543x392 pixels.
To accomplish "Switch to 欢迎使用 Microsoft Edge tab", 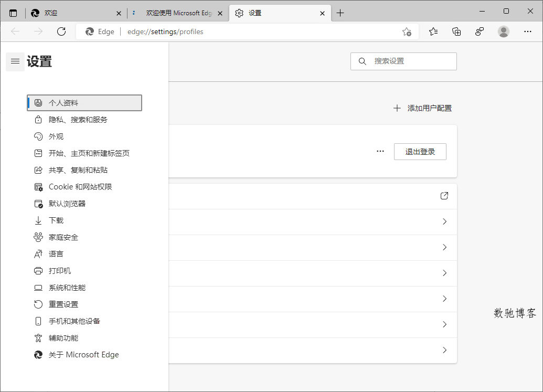I will 178,13.
